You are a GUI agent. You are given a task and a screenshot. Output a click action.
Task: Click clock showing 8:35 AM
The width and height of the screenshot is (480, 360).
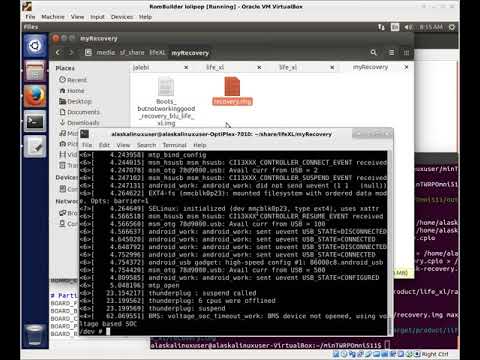[x=431, y=27]
